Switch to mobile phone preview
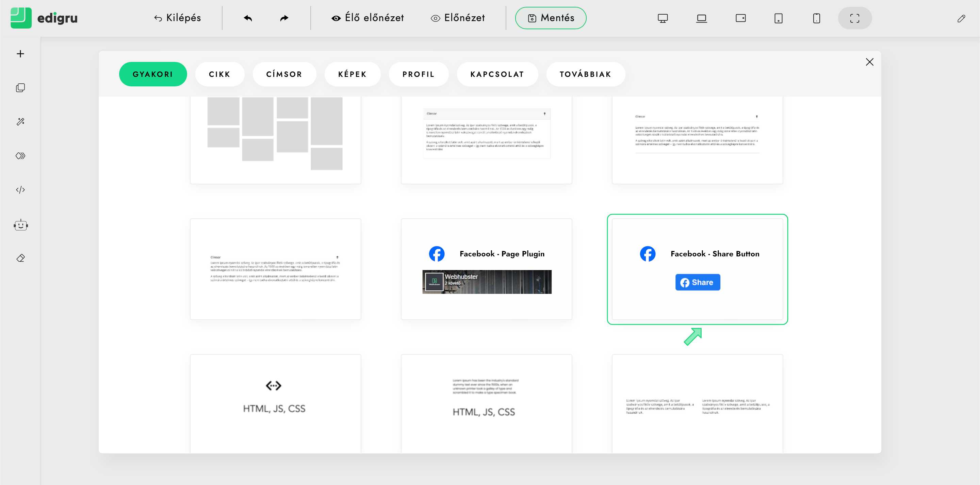The height and width of the screenshot is (485, 980). [816, 18]
